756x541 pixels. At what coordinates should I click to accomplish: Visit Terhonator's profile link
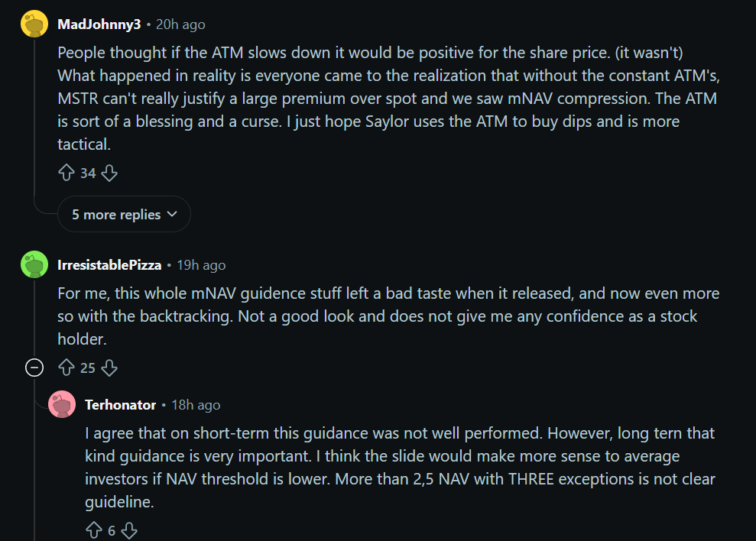(121, 405)
